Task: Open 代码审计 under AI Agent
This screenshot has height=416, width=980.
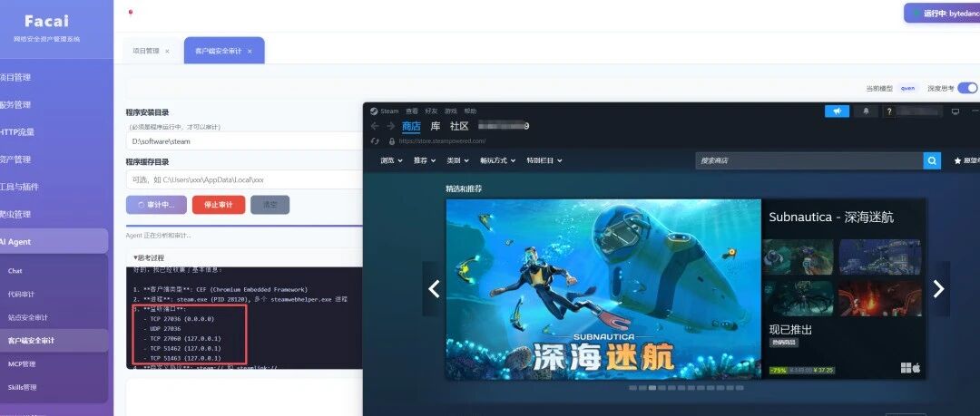Action: pyautogui.click(x=54, y=295)
